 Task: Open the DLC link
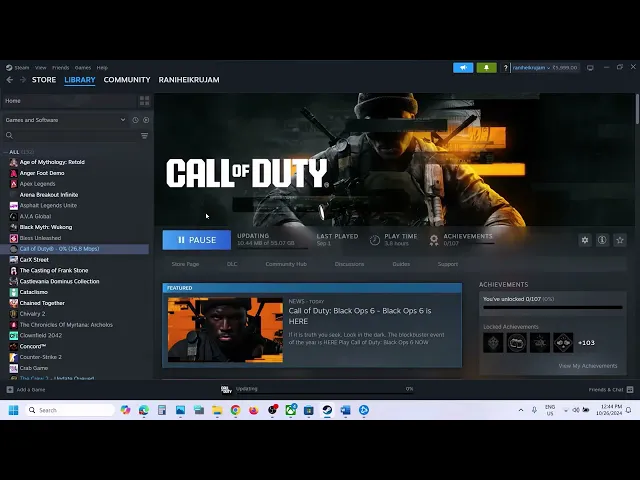pos(232,264)
